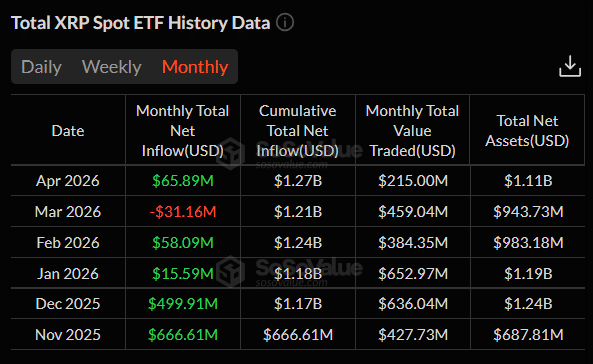Click the $687.81M total net assets cell
This screenshot has width=593, height=364.
[x=528, y=335]
